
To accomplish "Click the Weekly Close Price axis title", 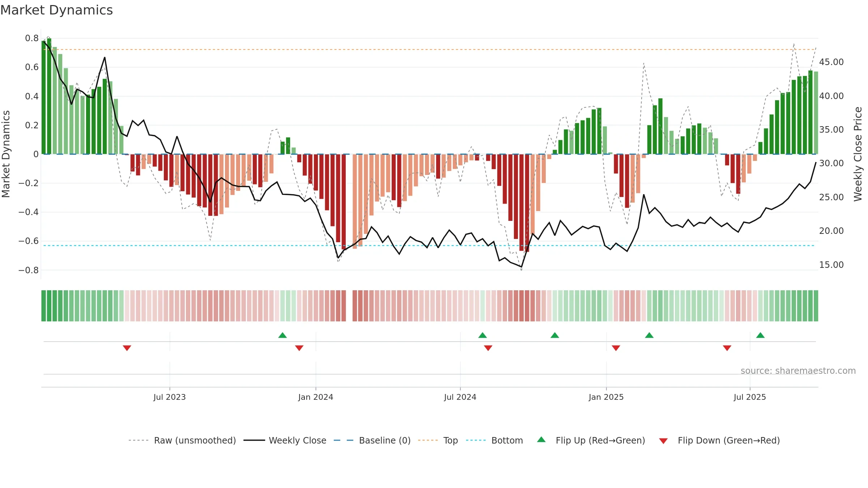I will [x=858, y=154].
